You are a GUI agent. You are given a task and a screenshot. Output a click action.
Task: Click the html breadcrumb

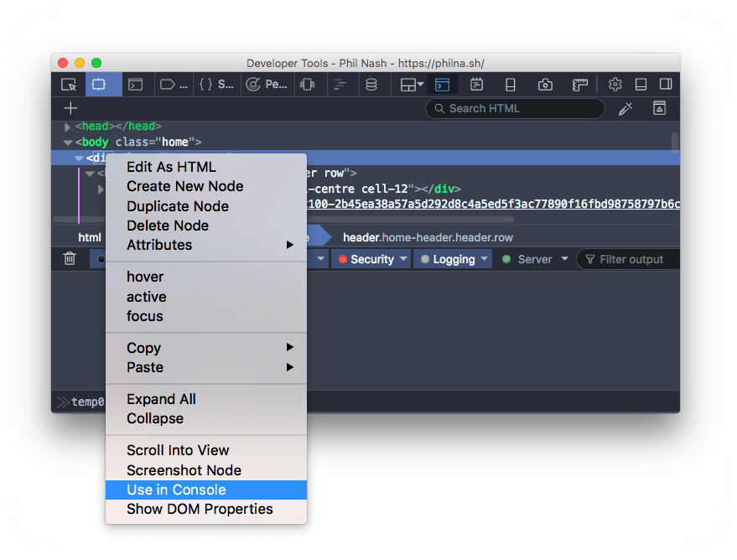pyautogui.click(x=90, y=238)
